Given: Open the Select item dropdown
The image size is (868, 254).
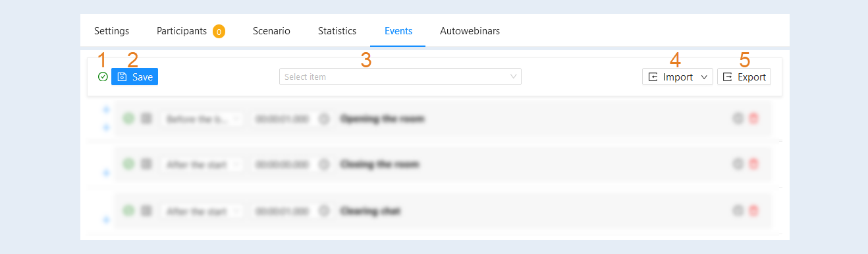Looking at the screenshot, I should 400,77.
